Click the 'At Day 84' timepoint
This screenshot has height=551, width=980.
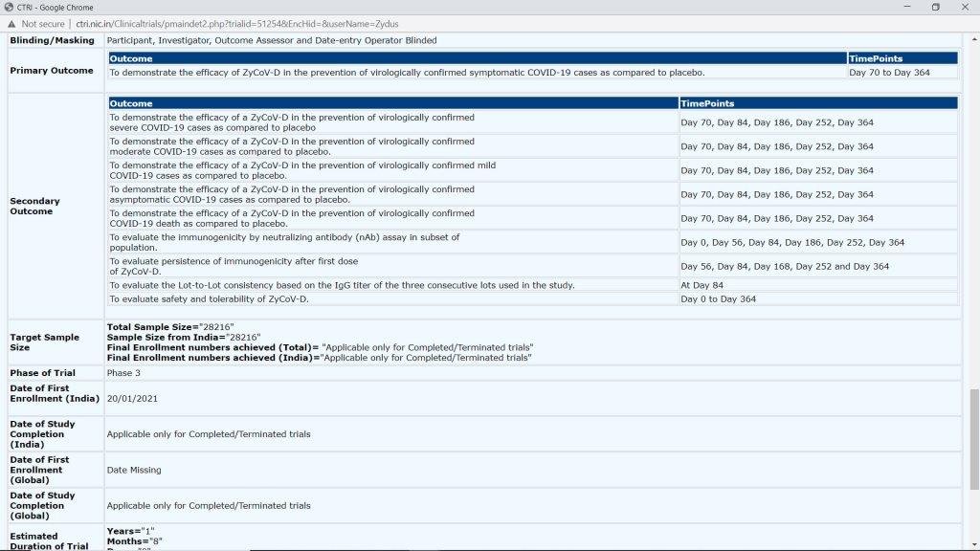[702, 285]
